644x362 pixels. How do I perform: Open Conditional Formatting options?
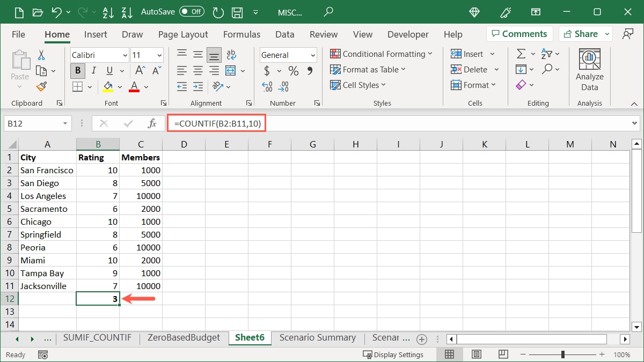click(x=382, y=54)
